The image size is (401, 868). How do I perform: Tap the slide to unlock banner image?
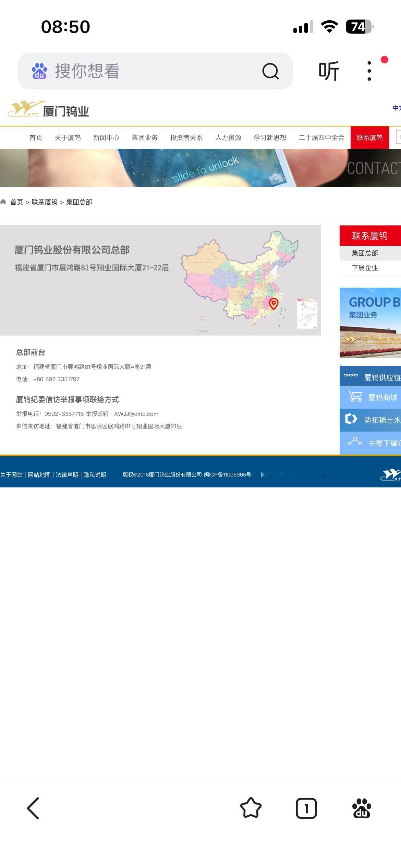tap(200, 168)
